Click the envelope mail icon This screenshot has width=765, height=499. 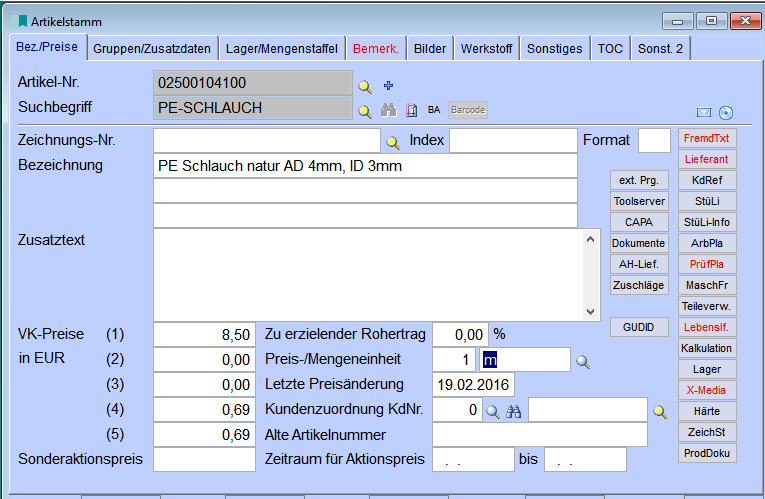(x=704, y=112)
